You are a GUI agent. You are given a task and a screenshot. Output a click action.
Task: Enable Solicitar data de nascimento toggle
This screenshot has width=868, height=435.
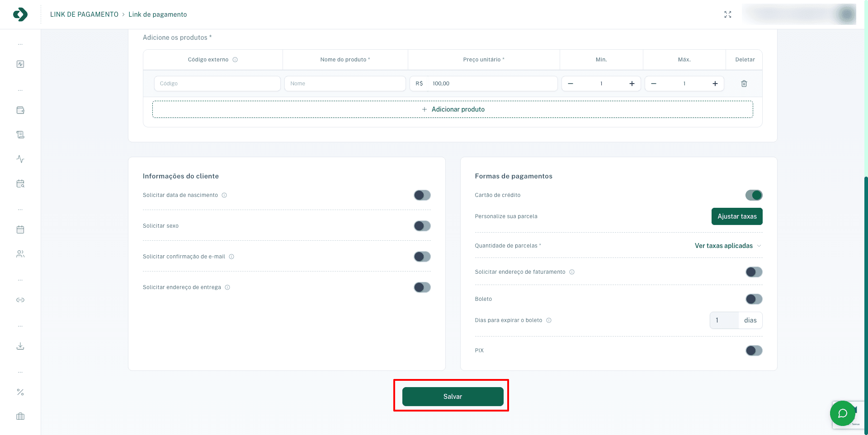tap(422, 195)
